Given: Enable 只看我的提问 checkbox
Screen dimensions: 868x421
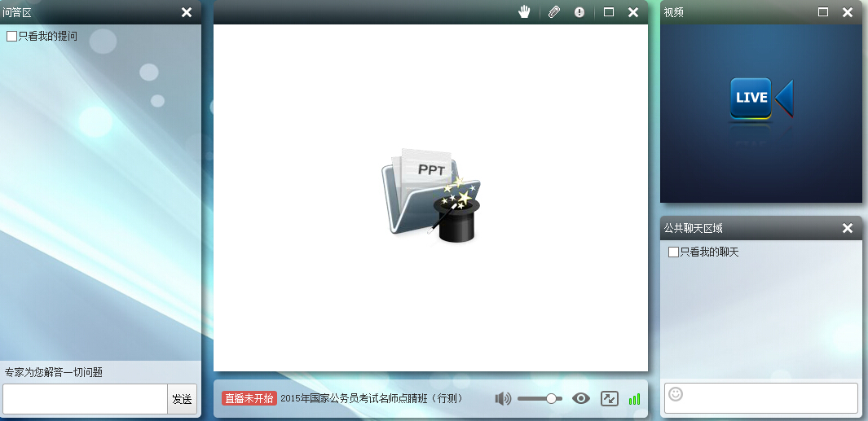Looking at the screenshot, I should [11, 37].
